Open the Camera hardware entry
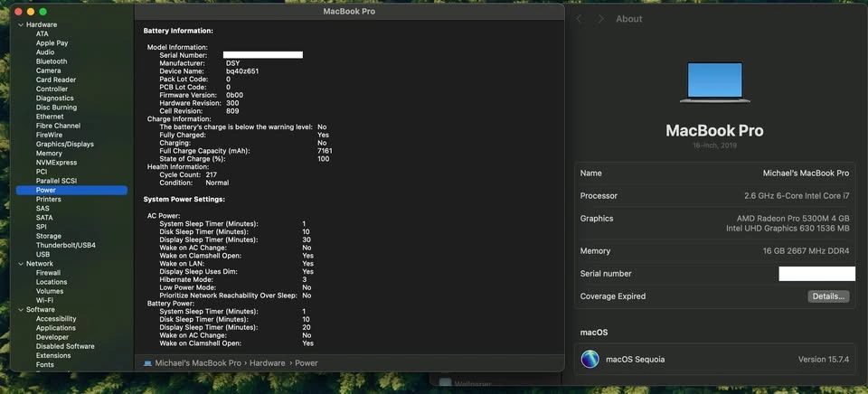The width and height of the screenshot is (868, 394). (x=48, y=70)
